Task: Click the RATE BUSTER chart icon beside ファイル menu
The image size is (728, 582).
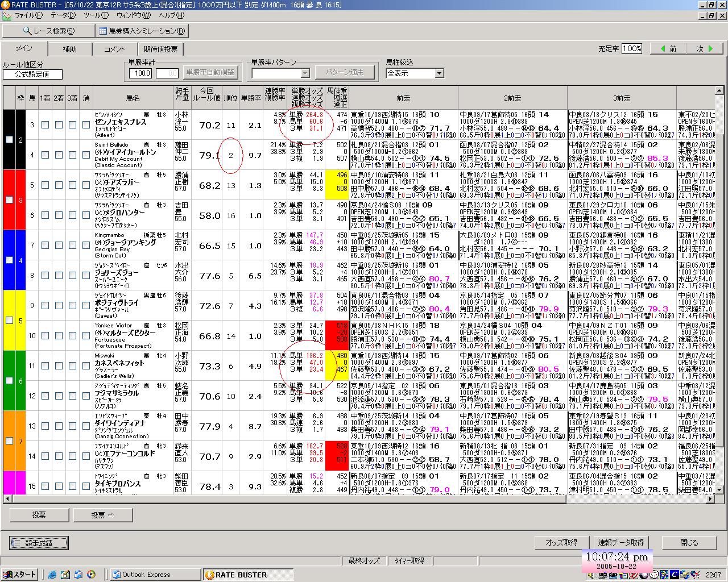Action: click(x=6, y=15)
